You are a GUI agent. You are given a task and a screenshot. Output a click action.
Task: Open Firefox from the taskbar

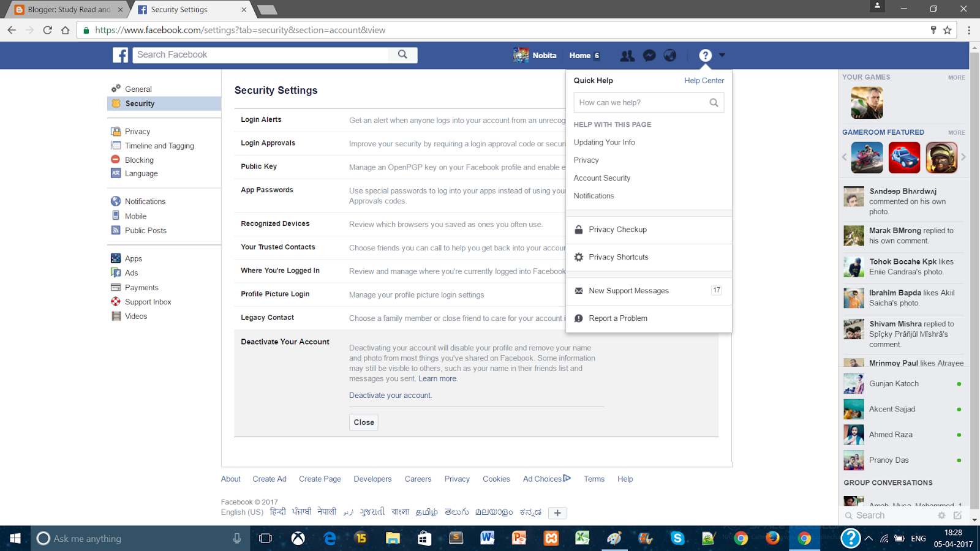tap(772, 538)
